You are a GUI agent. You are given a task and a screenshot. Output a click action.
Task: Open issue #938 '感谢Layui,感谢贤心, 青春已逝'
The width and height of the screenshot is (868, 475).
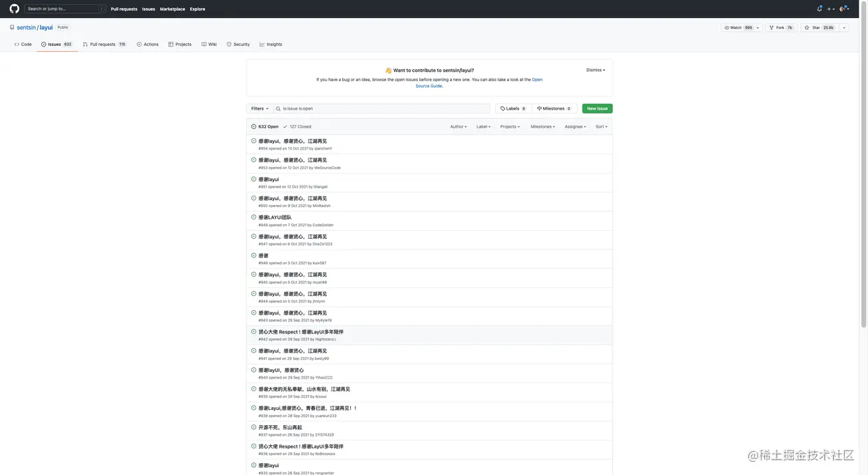(308, 408)
